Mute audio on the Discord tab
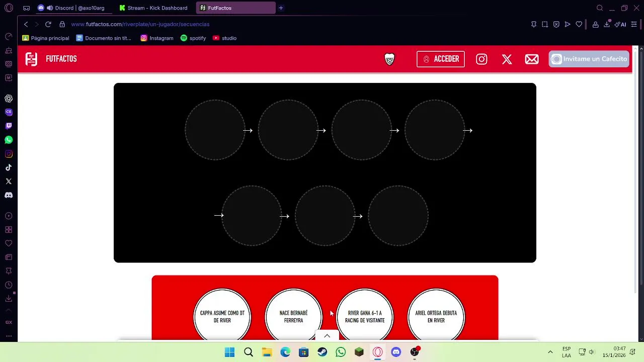644x362 pixels. 50,8
